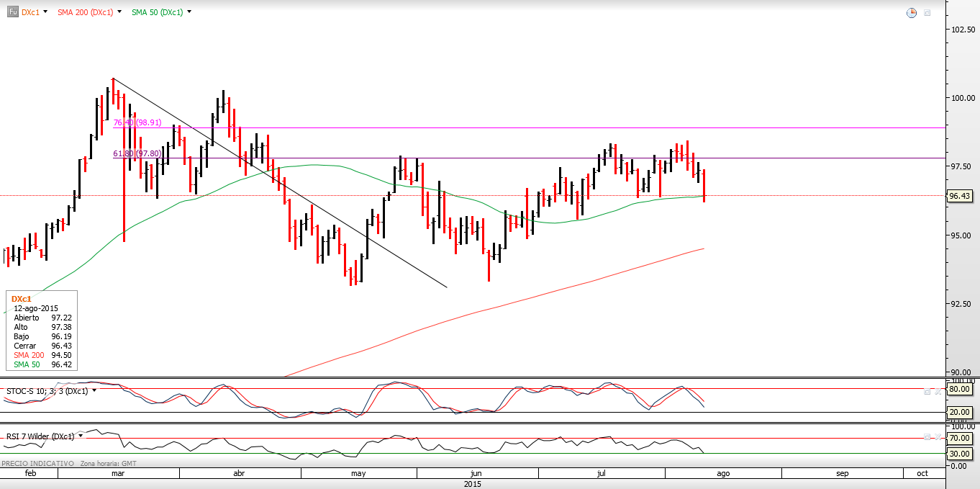The image size is (980, 489).
Task: Maximize the main price chart pane
Action: (927, 13)
